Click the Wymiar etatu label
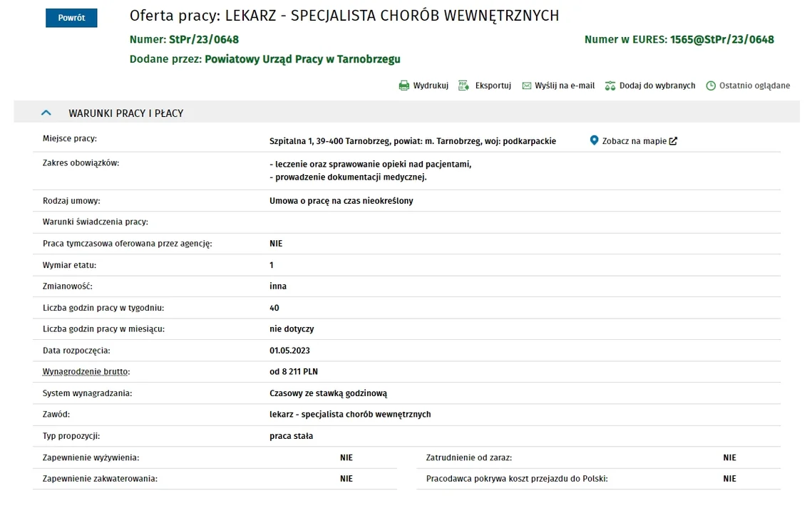812x513 pixels. (69, 265)
